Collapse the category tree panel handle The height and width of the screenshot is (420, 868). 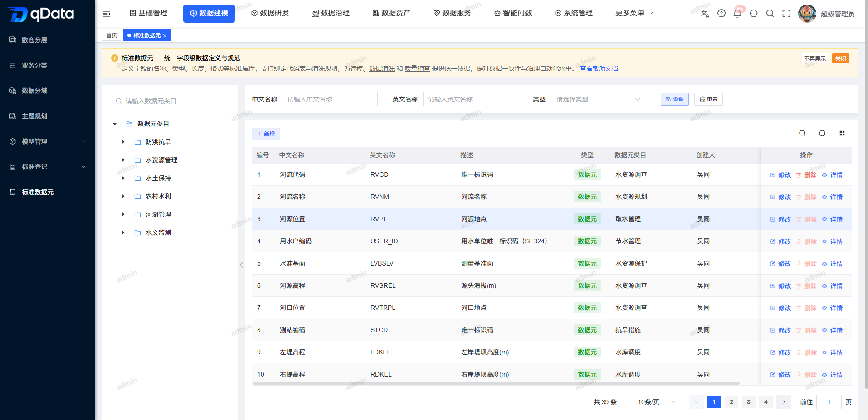[241, 265]
